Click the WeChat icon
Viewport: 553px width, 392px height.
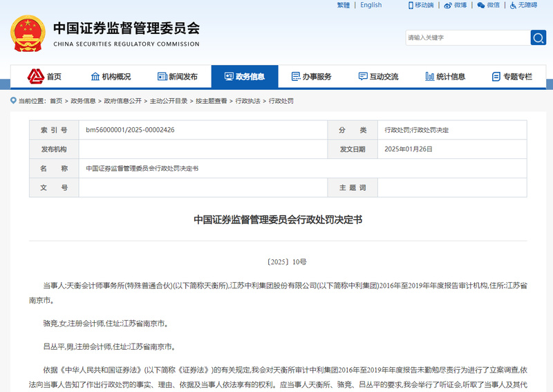(x=480, y=6)
